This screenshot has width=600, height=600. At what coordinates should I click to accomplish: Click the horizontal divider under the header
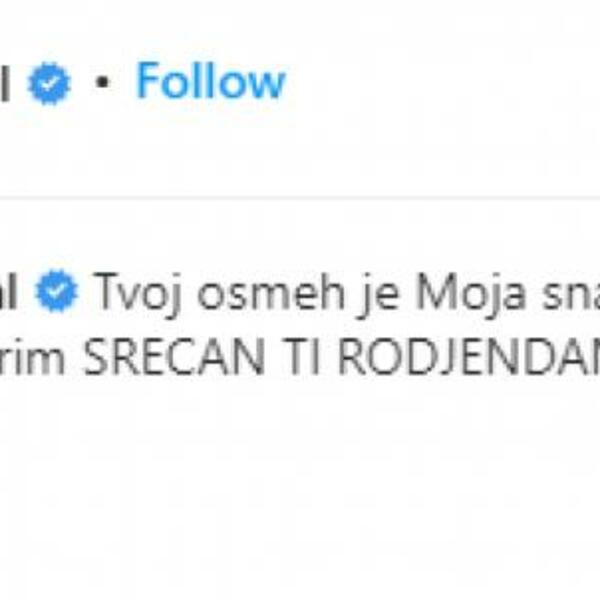300,197
